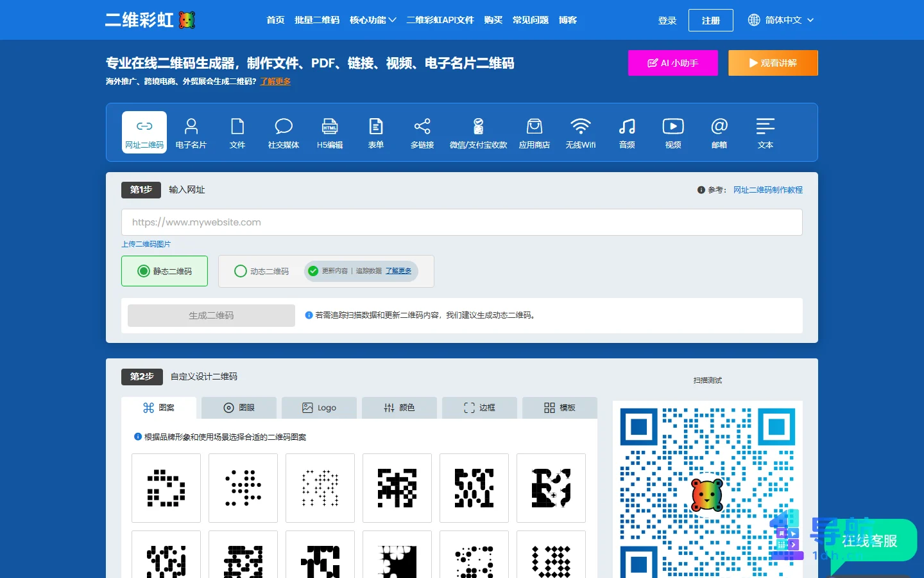The image size is (924, 578).
Task: Select the 网址二维码 URL QR type
Action: click(144, 132)
